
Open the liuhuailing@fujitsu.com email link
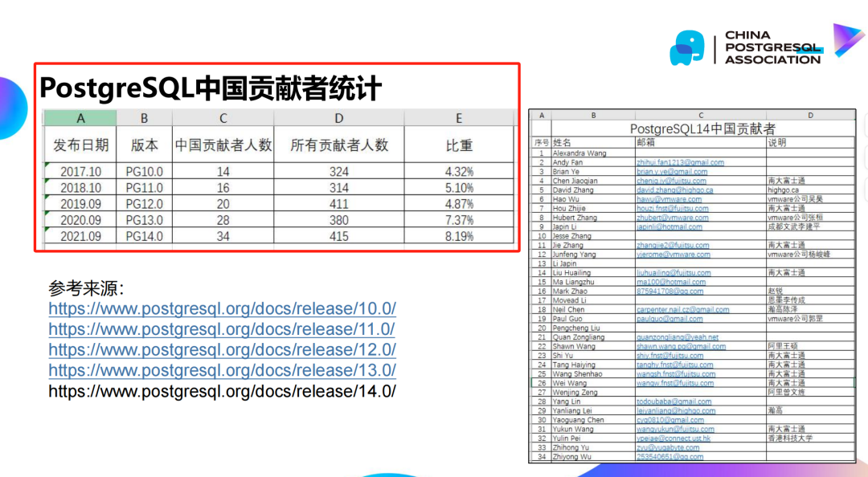pyautogui.click(x=674, y=273)
